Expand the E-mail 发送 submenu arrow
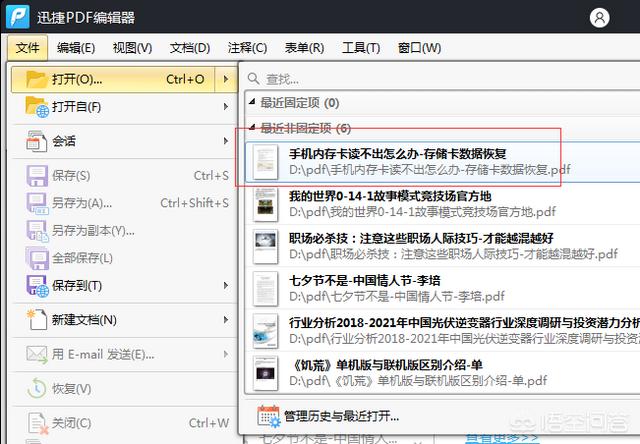The height and width of the screenshot is (444, 640). coord(226,354)
